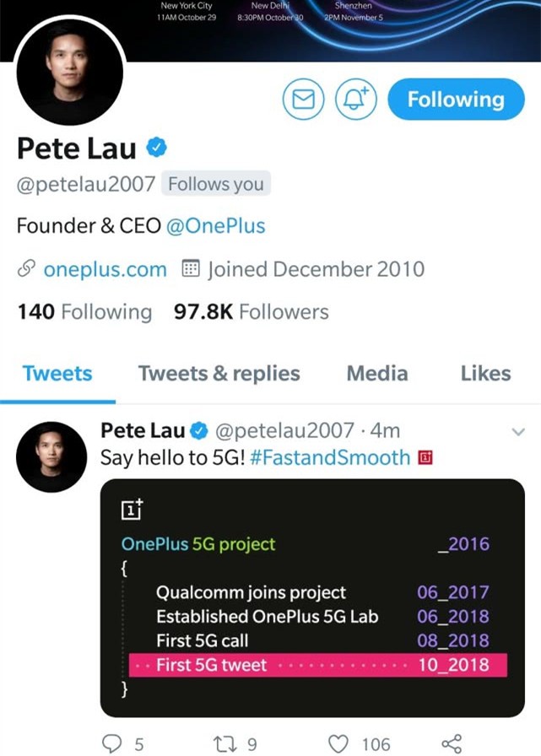View the 97.8K Followers list

pos(251,312)
